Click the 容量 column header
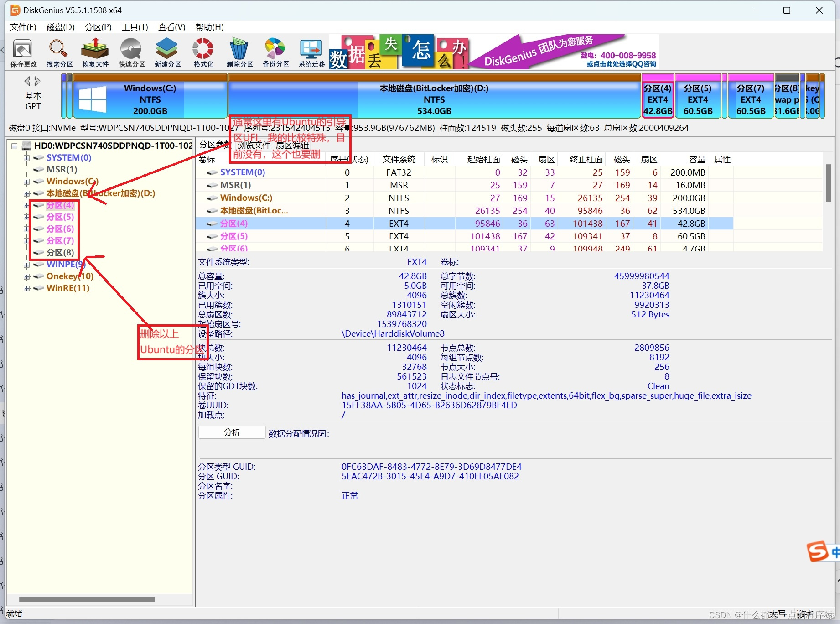This screenshot has width=840, height=624. pos(697,160)
